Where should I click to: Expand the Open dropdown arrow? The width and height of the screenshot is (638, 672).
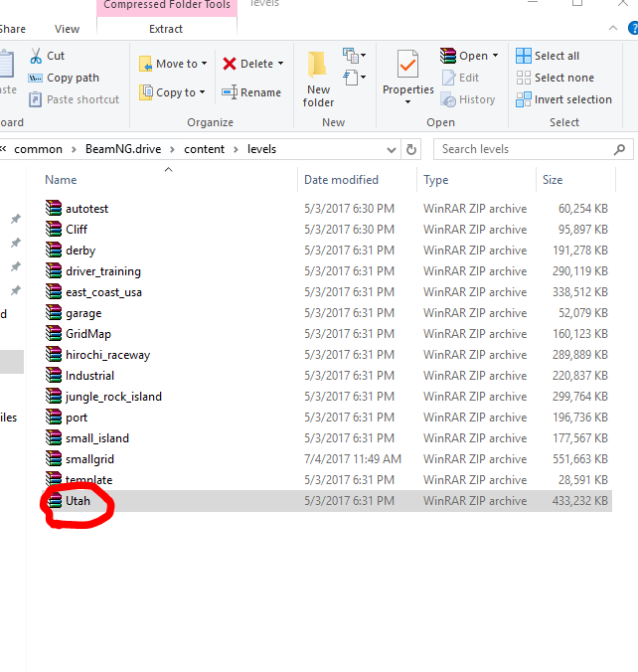click(495, 56)
